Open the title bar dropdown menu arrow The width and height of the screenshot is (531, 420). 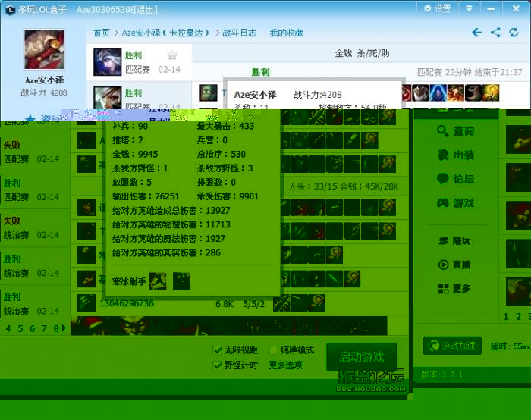[x=469, y=8]
